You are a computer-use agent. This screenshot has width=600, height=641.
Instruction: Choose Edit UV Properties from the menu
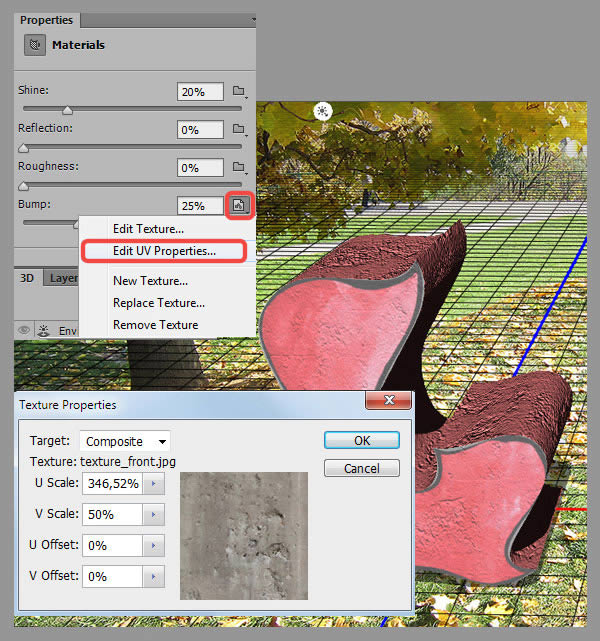pos(164,251)
